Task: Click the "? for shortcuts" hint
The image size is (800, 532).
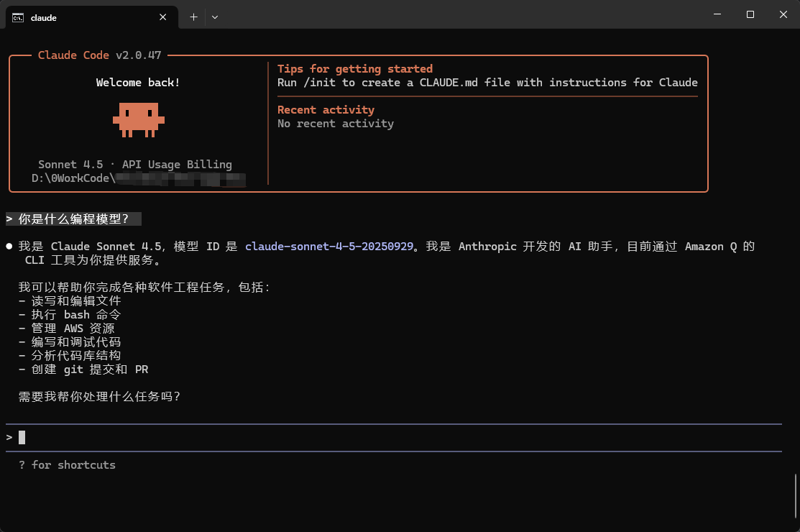Action: coord(67,464)
